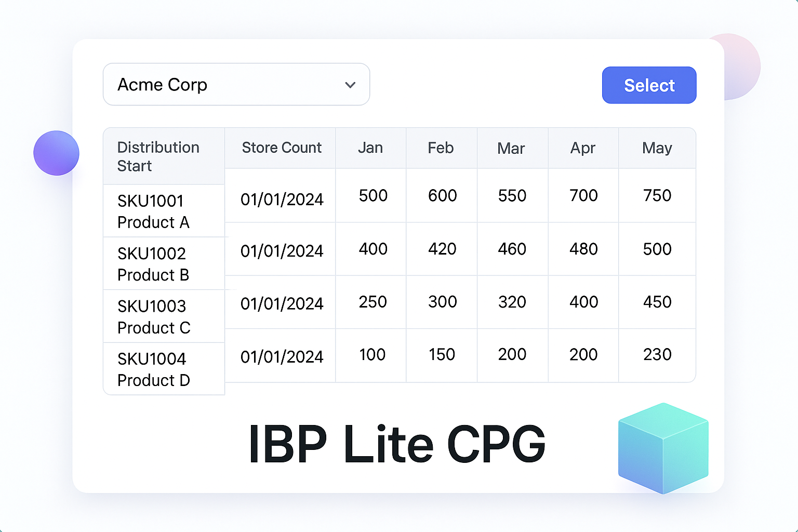Click the May value 230 for Product D
Image resolution: width=798 pixels, height=532 pixels.
(657, 355)
